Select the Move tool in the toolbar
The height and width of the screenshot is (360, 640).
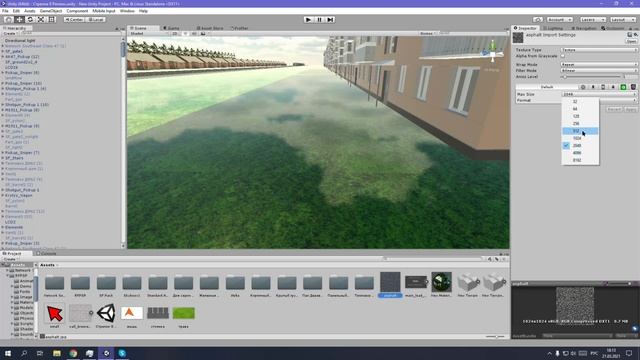point(19,20)
